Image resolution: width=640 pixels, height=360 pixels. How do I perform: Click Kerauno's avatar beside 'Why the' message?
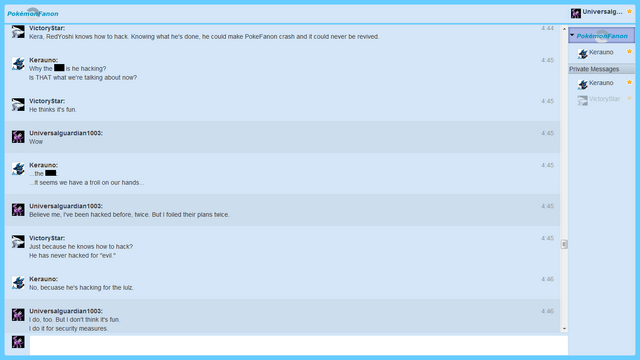[18, 64]
